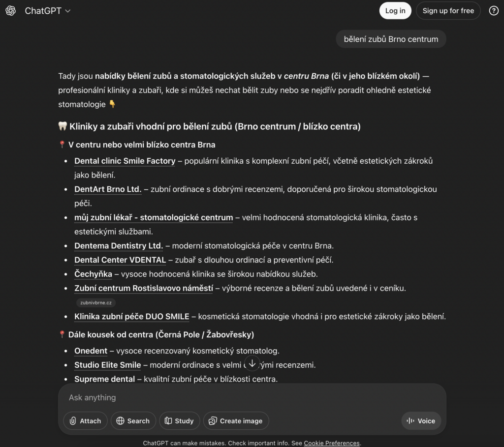Click the Attach paperclip button
This screenshot has width=504, height=447.
85,421
